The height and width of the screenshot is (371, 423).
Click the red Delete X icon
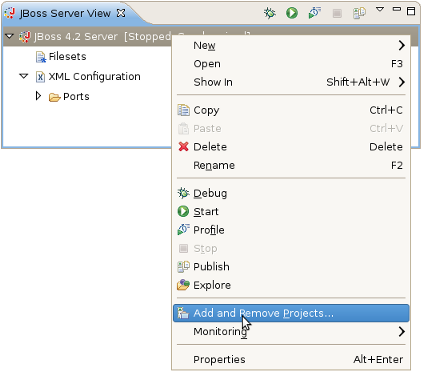coord(183,147)
